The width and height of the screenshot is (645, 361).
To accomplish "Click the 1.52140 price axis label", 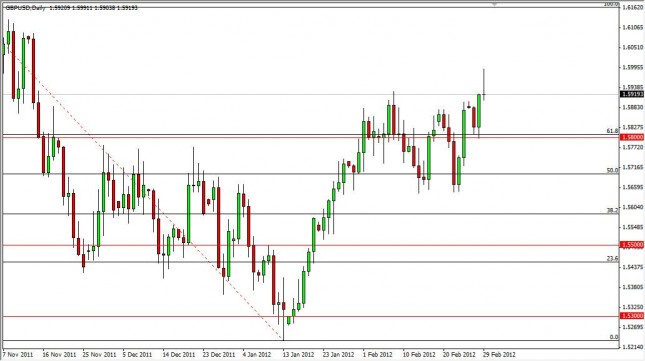I will pyautogui.click(x=633, y=347).
